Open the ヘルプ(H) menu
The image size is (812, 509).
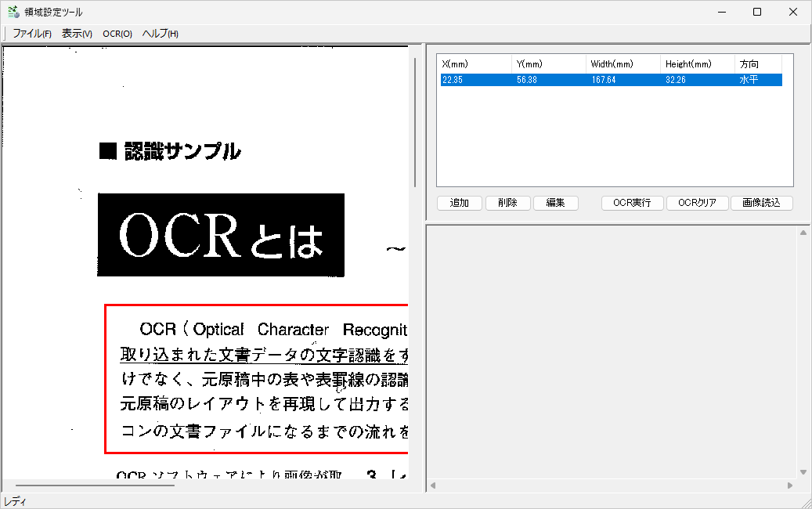(x=160, y=34)
